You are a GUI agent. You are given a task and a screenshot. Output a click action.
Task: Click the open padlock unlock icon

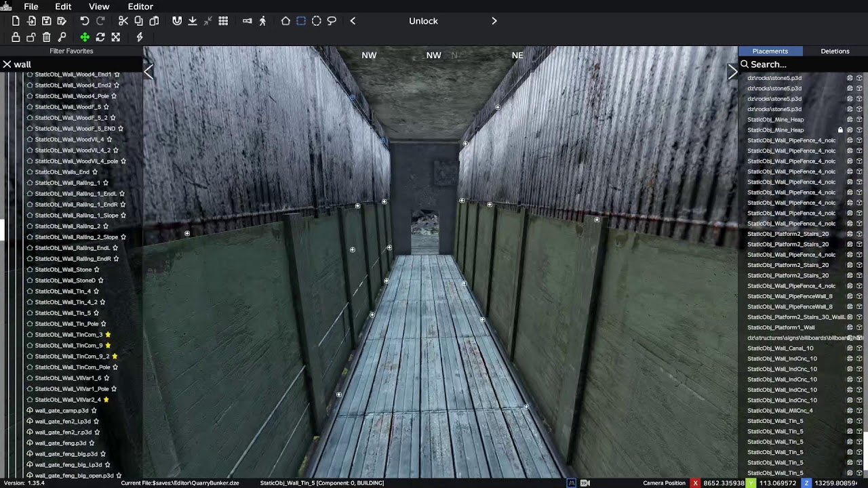click(x=31, y=37)
